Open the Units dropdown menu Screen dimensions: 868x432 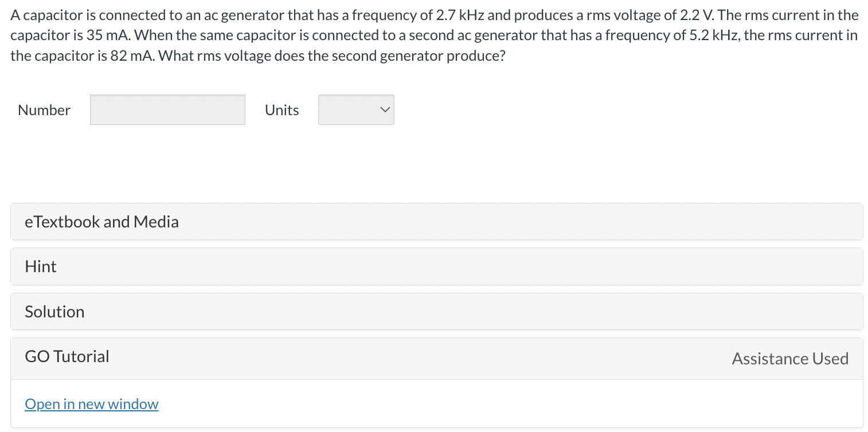click(355, 109)
